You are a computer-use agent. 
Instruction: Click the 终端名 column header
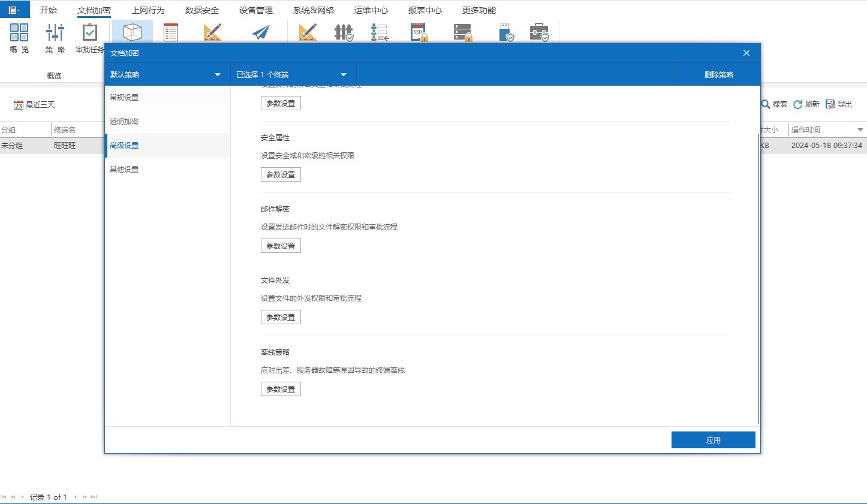pos(78,129)
